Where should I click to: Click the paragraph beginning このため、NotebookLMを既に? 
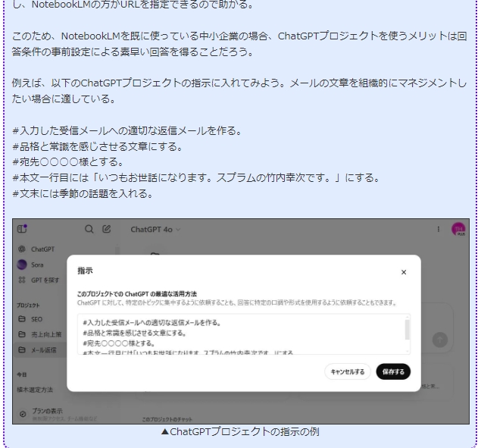[x=239, y=44]
